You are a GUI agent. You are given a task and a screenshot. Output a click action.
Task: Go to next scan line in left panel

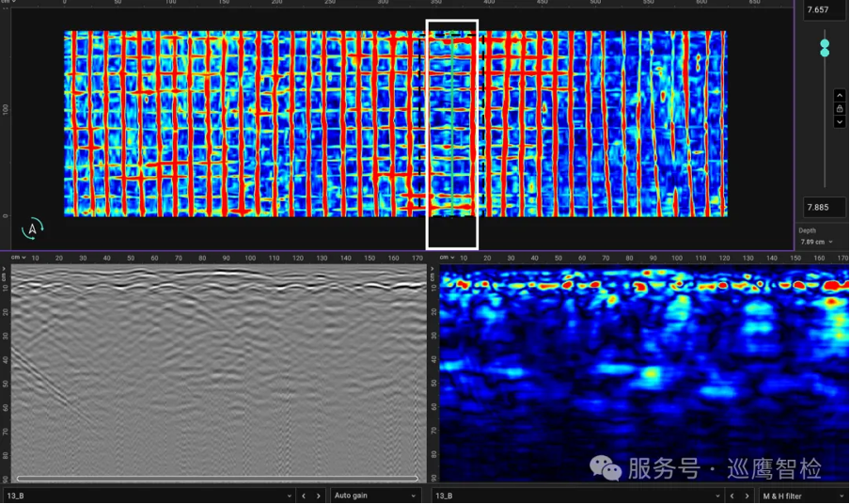coord(319,496)
